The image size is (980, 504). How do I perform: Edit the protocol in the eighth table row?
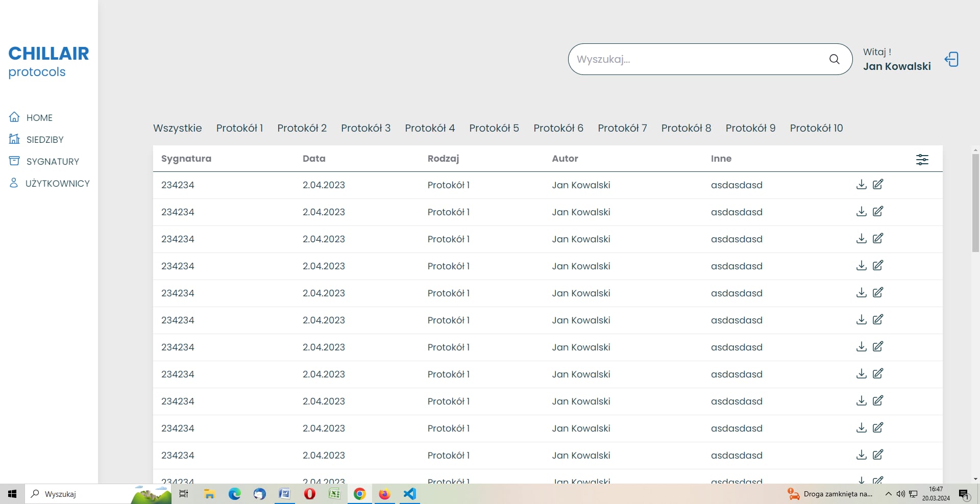[x=878, y=373]
